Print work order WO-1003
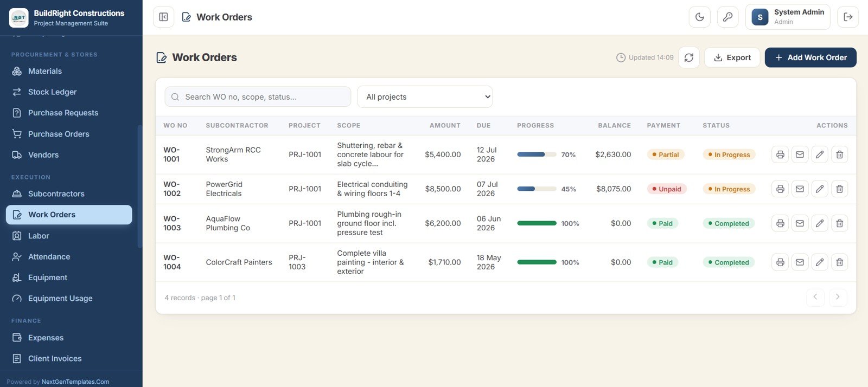The width and height of the screenshot is (868, 387). click(780, 223)
